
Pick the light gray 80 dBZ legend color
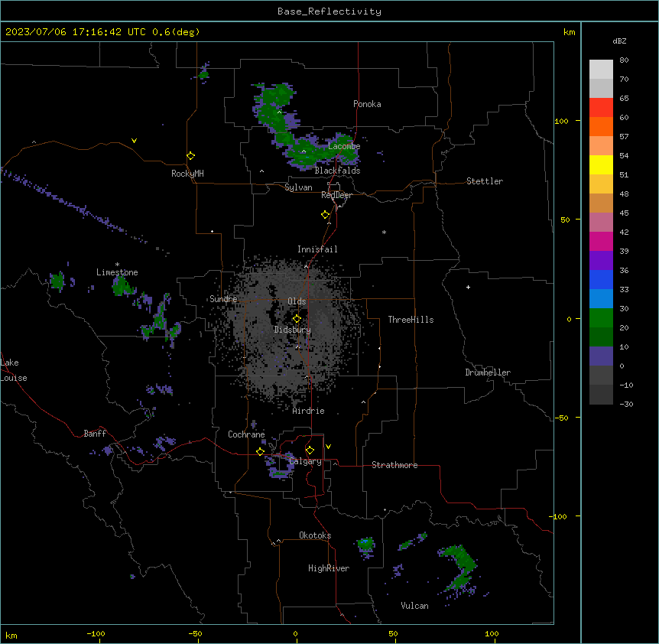point(601,69)
